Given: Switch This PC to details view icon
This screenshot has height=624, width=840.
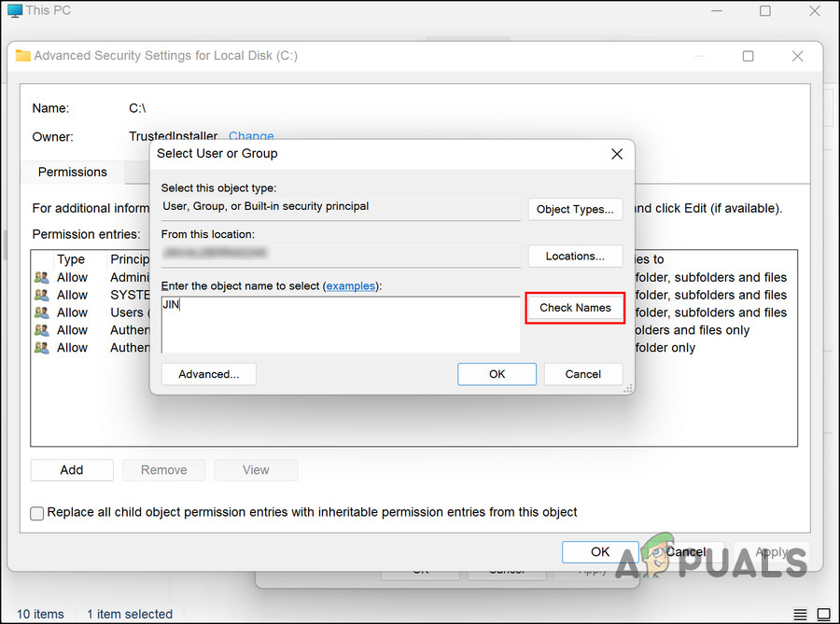Looking at the screenshot, I should click(x=800, y=614).
